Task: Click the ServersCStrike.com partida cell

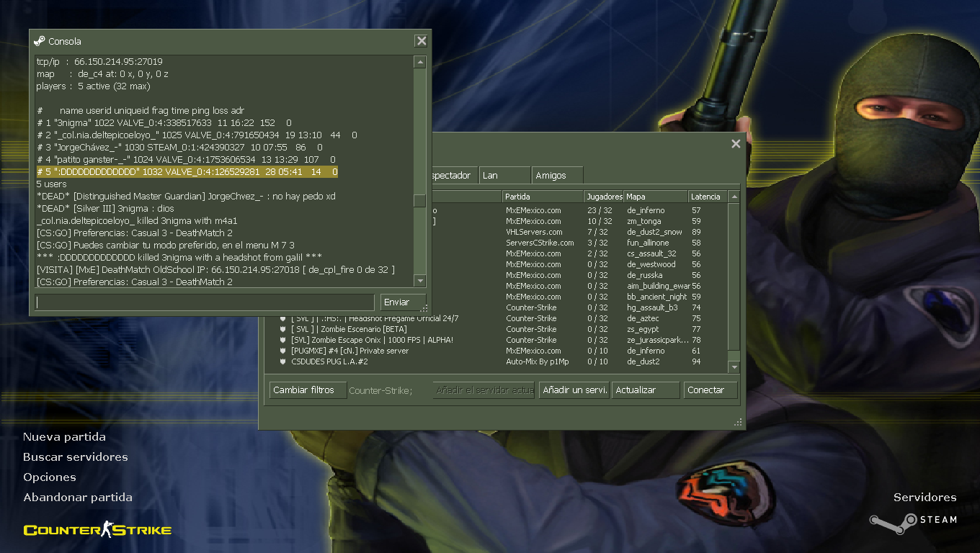Action: pos(540,243)
